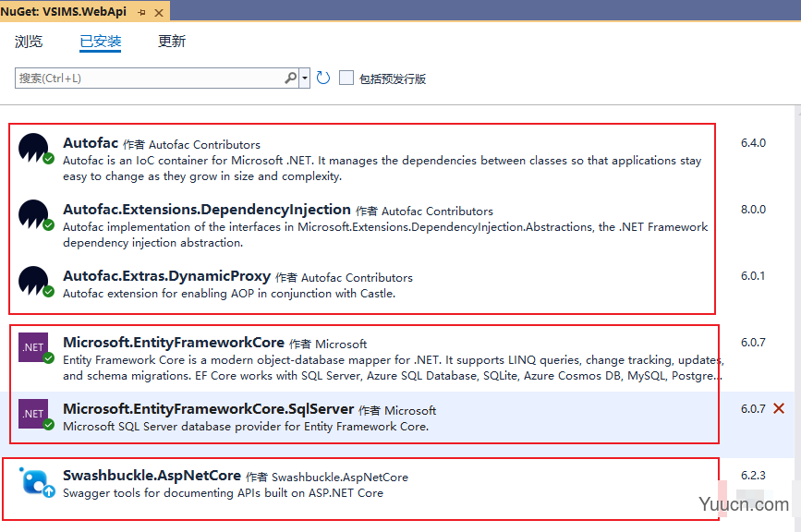Click the 'Swagger tools for documenting APIs' description

coord(223,493)
